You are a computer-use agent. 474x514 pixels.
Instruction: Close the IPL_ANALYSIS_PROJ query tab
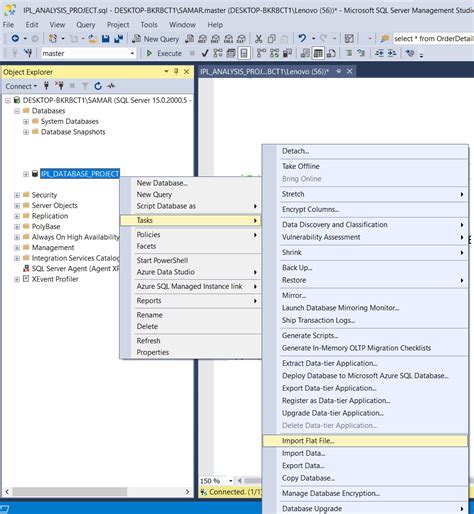(350, 71)
